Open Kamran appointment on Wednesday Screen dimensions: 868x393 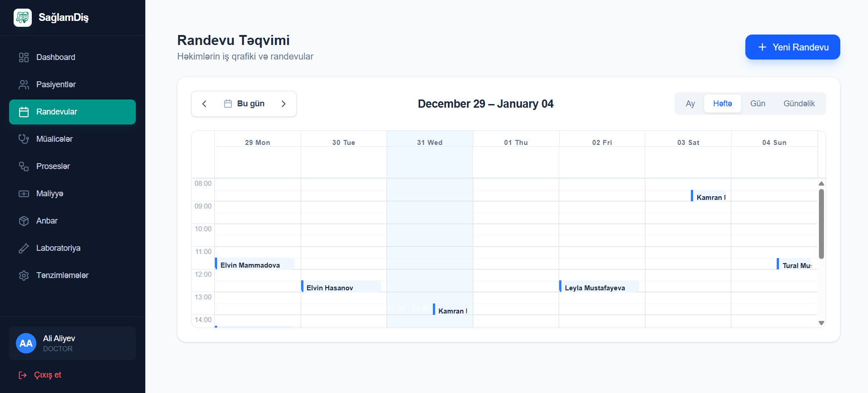coord(450,310)
